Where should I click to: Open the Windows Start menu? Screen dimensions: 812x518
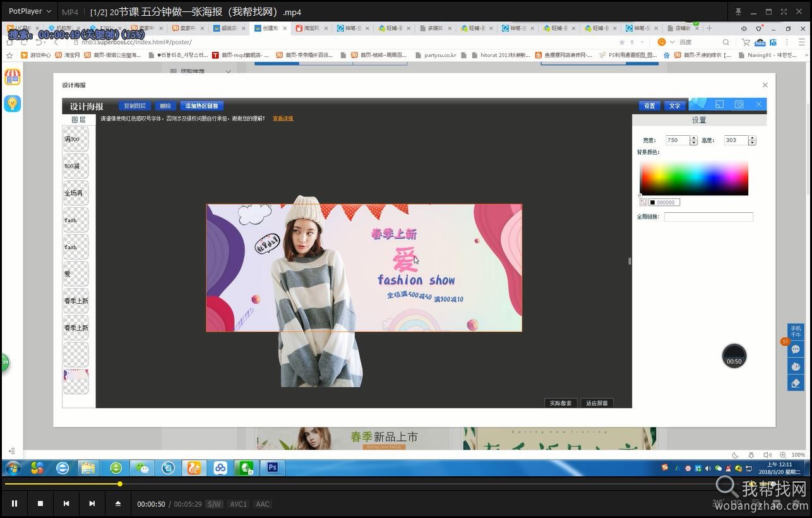click(x=13, y=468)
